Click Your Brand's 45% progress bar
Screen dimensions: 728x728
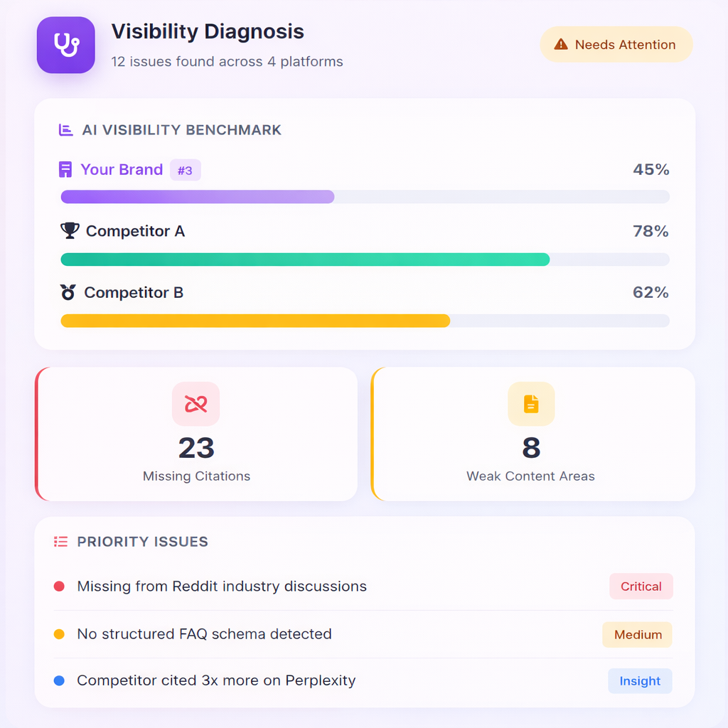(197, 196)
